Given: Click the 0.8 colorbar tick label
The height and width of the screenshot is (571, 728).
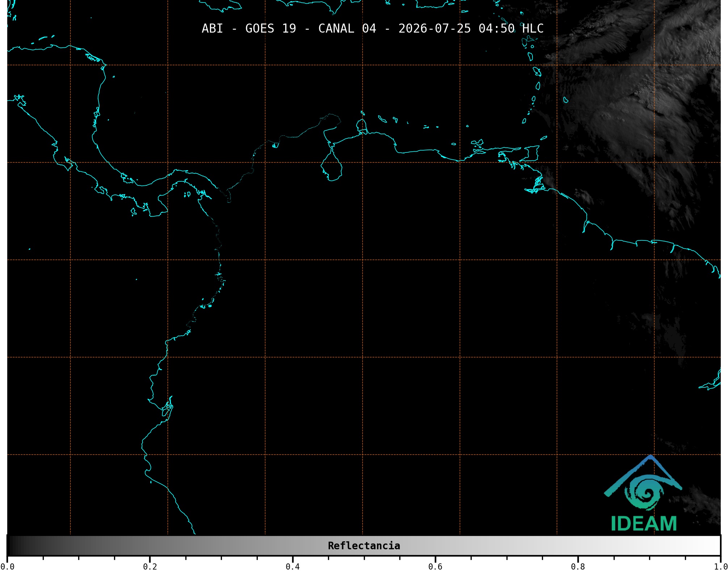Looking at the screenshot, I should click(x=578, y=567).
